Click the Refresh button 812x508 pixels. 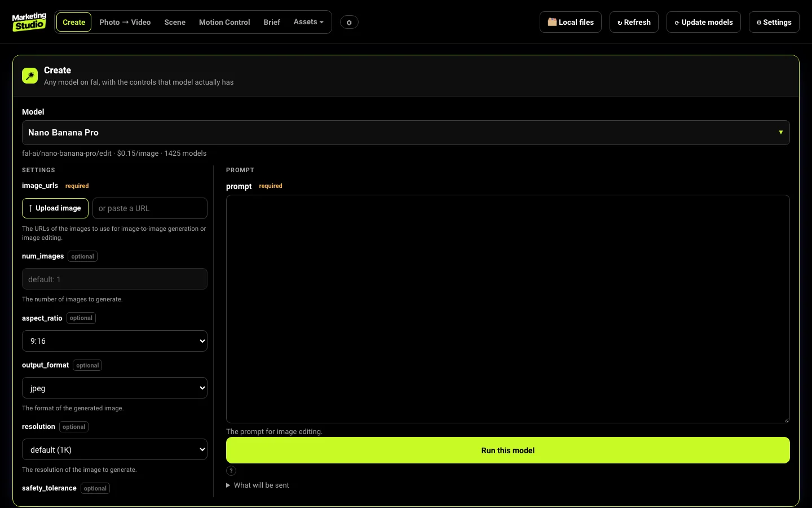coord(634,22)
